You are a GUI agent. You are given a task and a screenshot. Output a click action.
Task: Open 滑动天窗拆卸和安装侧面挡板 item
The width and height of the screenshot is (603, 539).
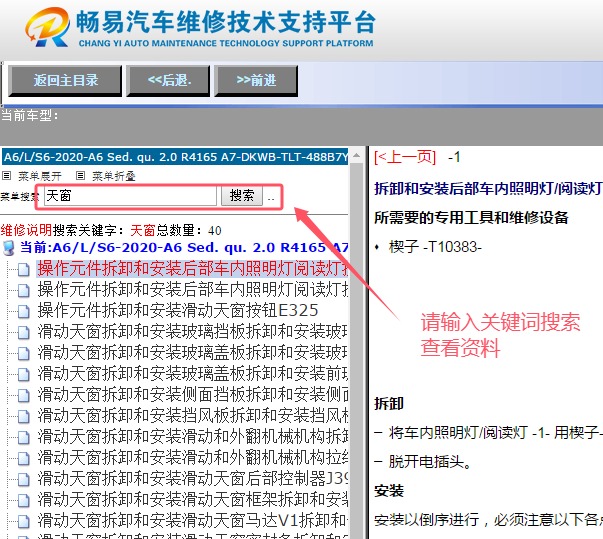click(x=193, y=394)
